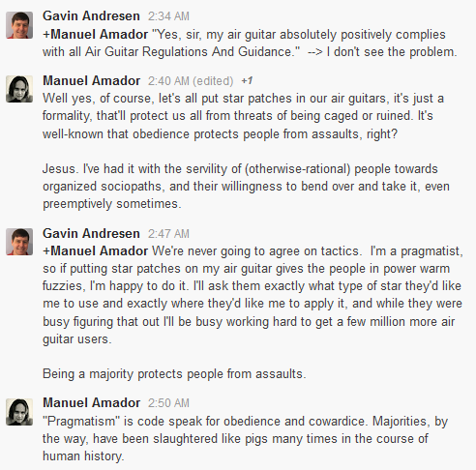The width and height of the screenshot is (476, 470).
Task: Click the 2:50 AM timestamp
Action: tap(168, 403)
